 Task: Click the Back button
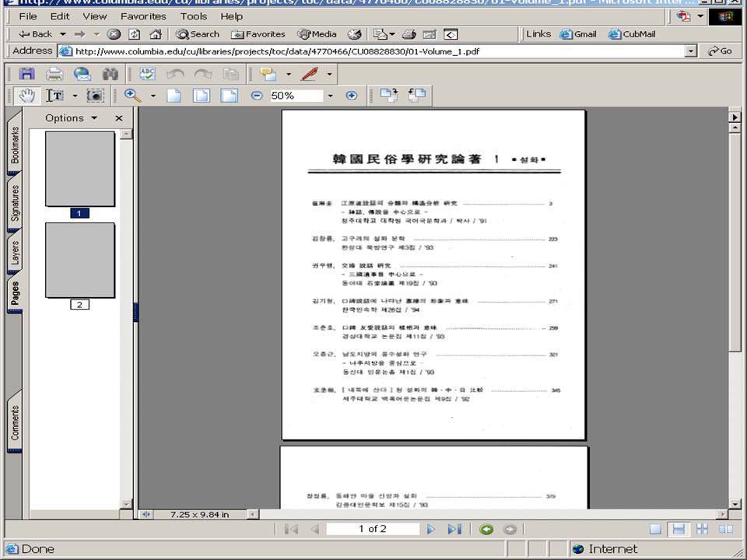click(35, 34)
